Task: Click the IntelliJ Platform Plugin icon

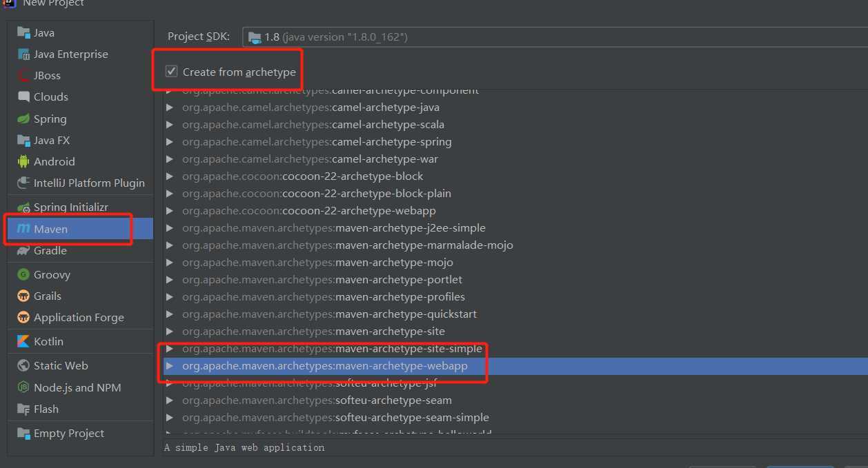Action: point(23,183)
